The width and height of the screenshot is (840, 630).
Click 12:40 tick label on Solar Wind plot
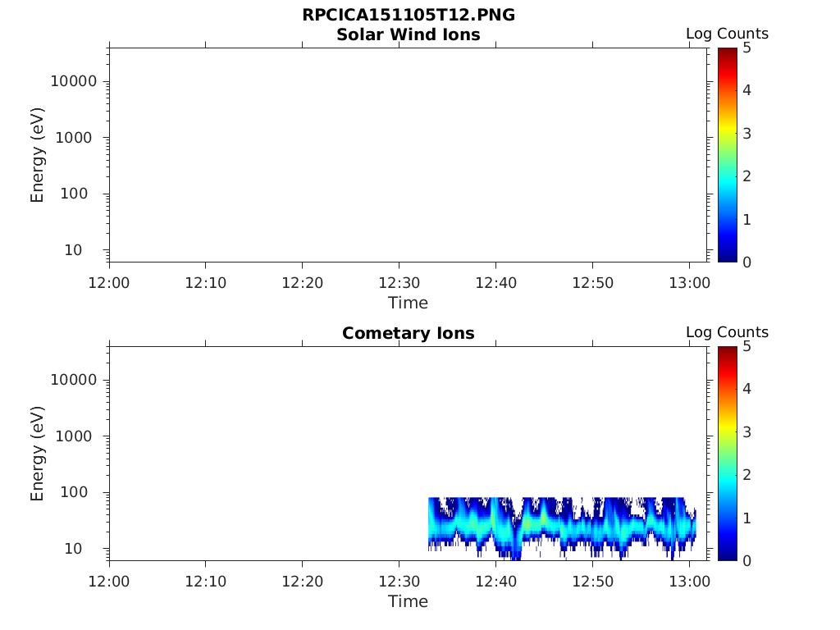(496, 283)
